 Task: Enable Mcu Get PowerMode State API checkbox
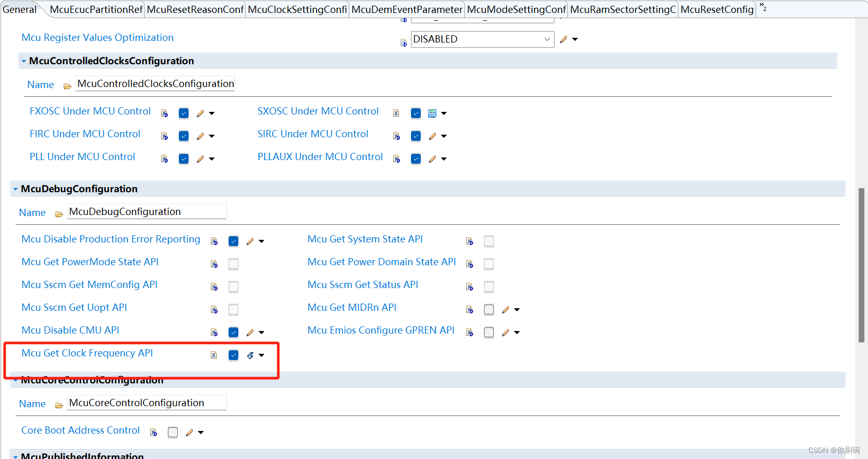tap(233, 264)
